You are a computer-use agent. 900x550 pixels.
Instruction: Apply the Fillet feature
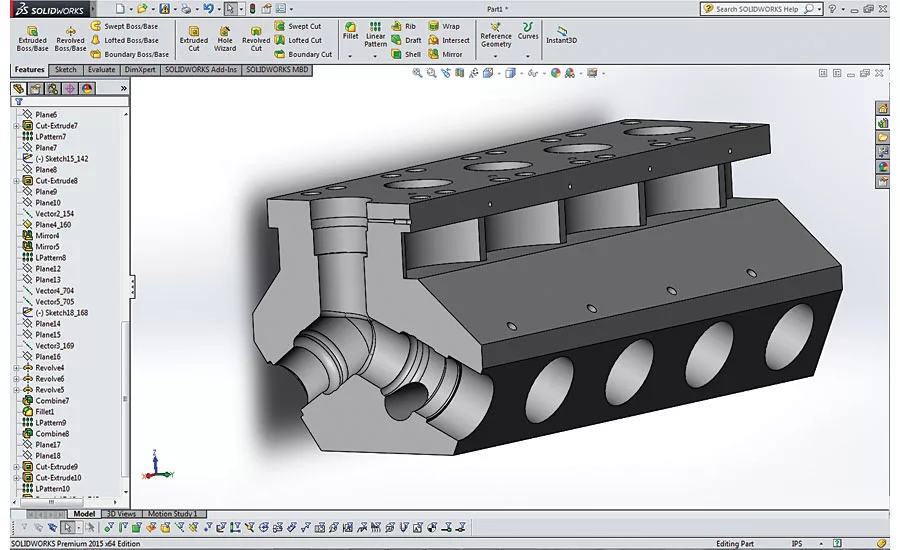[350, 31]
